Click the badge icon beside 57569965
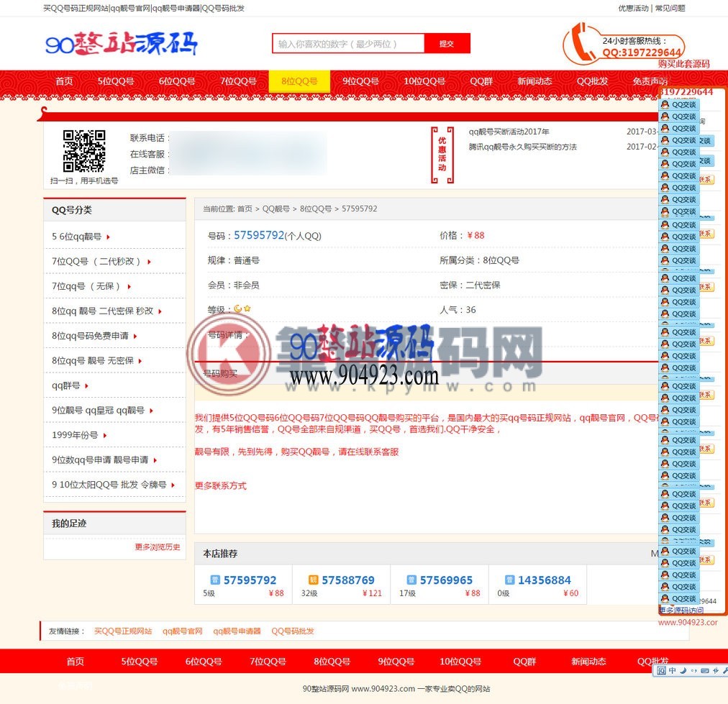Viewport: 728px width, 704px height. pyautogui.click(x=411, y=580)
